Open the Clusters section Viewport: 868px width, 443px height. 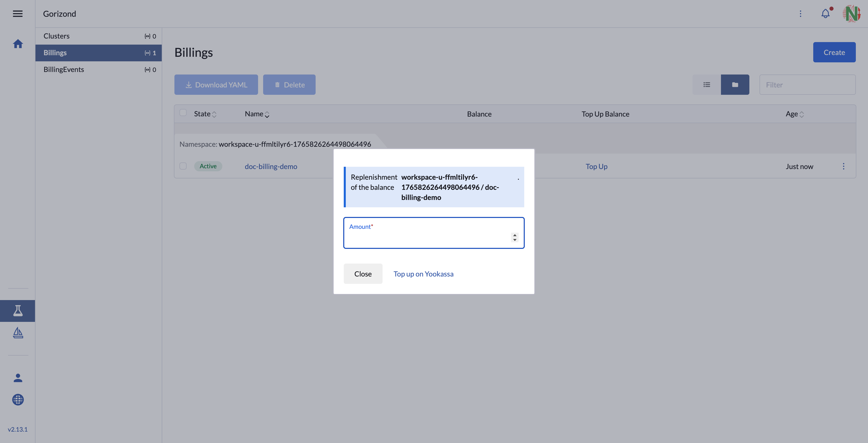click(56, 36)
